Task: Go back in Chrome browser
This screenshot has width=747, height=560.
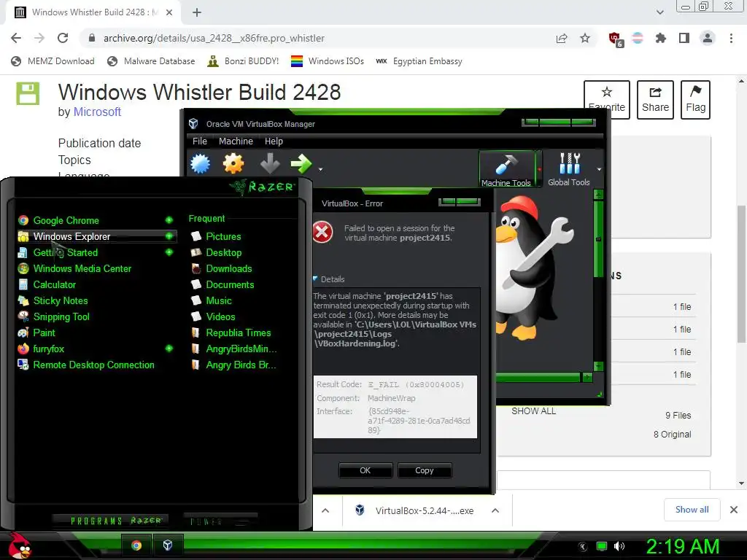Action: coord(16,38)
